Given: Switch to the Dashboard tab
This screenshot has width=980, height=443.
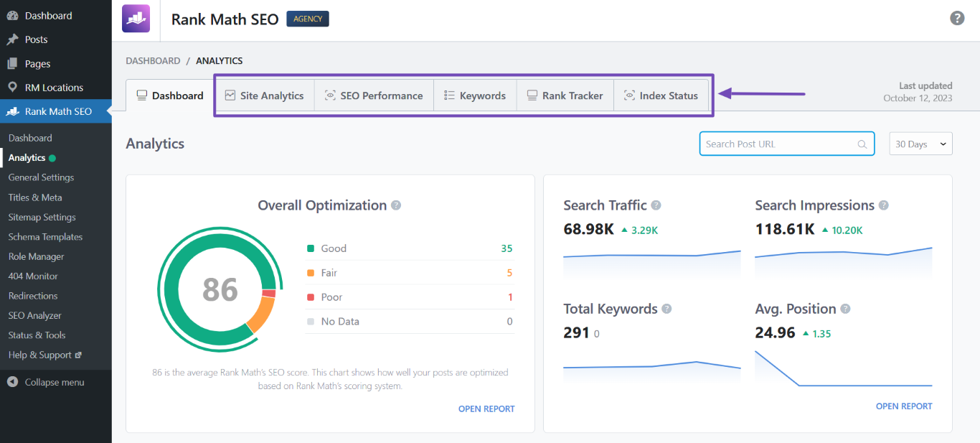Looking at the screenshot, I should (170, 95).
